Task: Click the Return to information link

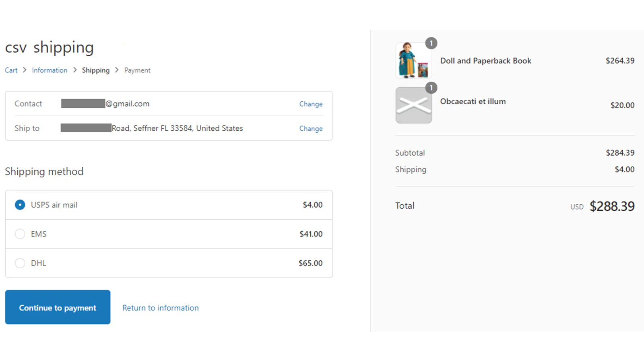Action: (x=160, y=308)
